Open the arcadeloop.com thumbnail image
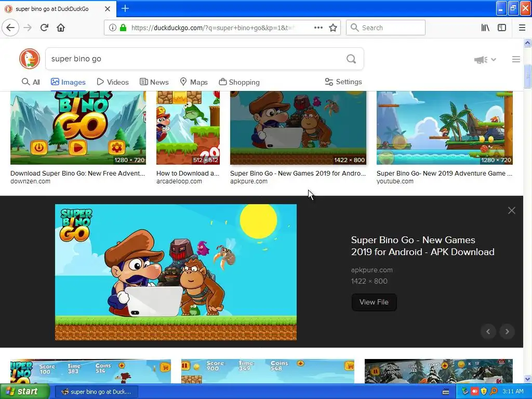The width and height of the screenshot is (532, 399). click(x=188, y=128)
